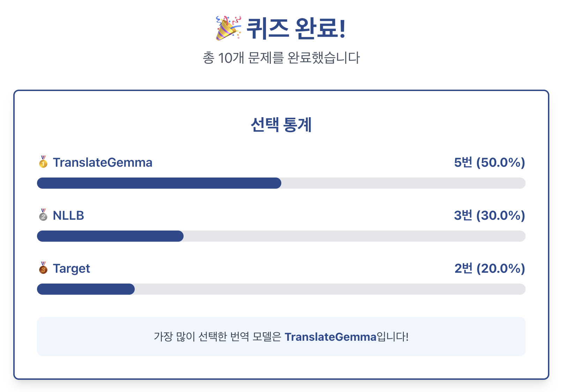Click the filled part of TranslateGemma's progress bar
564x392 pixels.
coord(159,183)
